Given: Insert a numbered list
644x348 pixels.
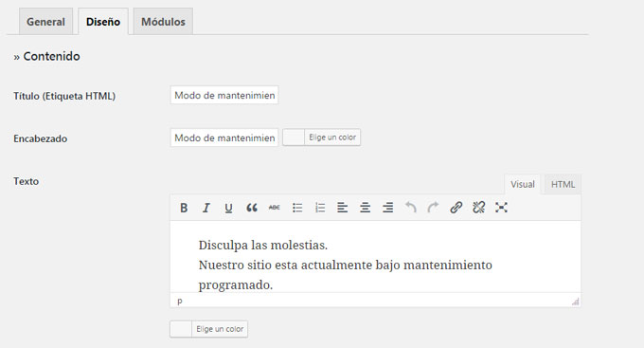Looking at the screenshot, I should [x=320, y=208].
